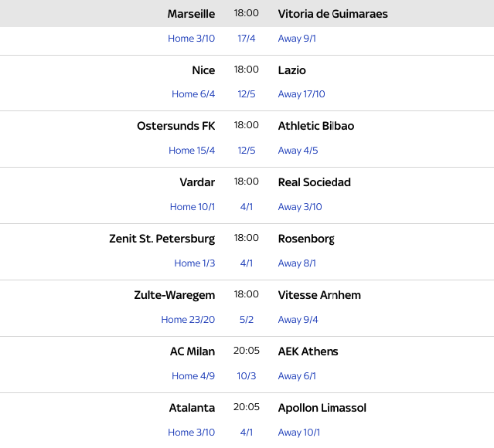This screenshot has height=448, width=494.
Task: Click Athletic Bilbao Away 4/5 odds
Action: pyautogui.click(x=298, y=151)
